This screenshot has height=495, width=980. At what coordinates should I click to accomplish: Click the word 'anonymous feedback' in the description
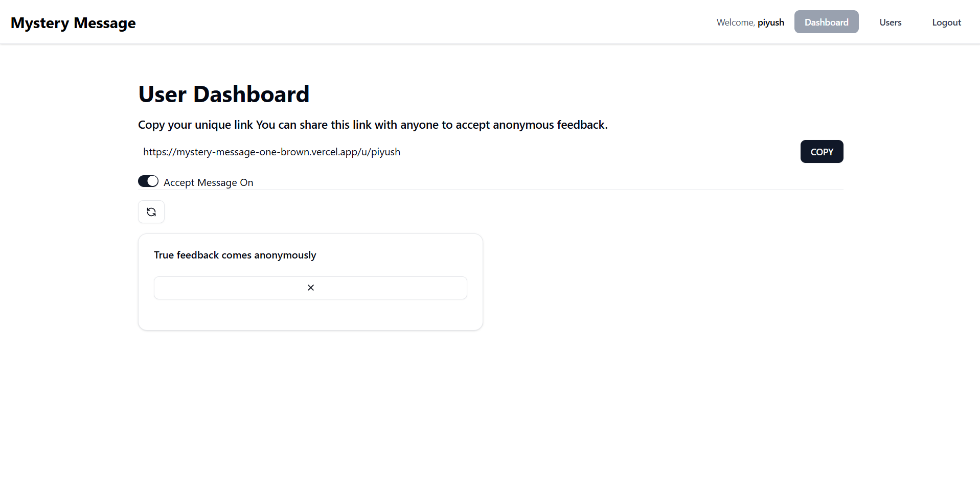pos(550,125)
